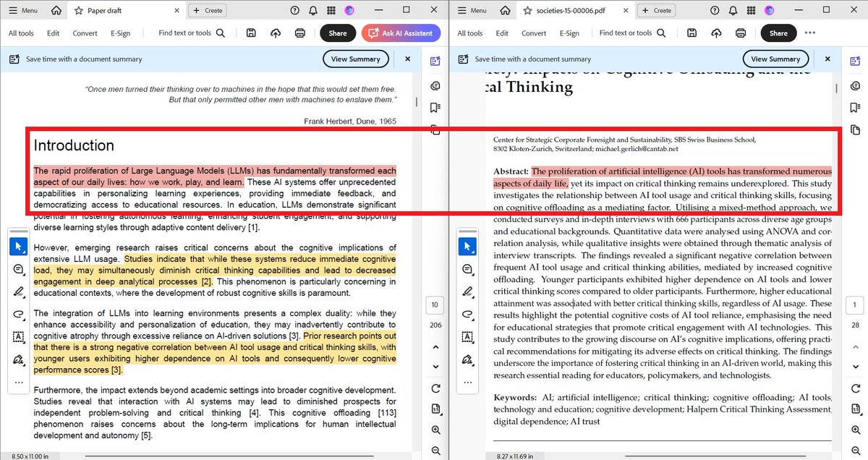The height and width of the screenshot is (460, 868).
Task: Click upload icon in societies-15-00006 toolbar
Action: click(716, 33)
